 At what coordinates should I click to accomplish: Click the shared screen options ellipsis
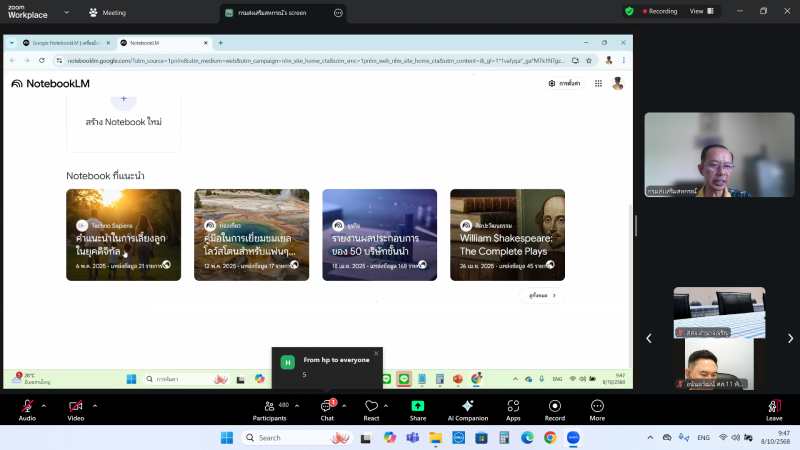pyautogui.click(x=338, y=13)
